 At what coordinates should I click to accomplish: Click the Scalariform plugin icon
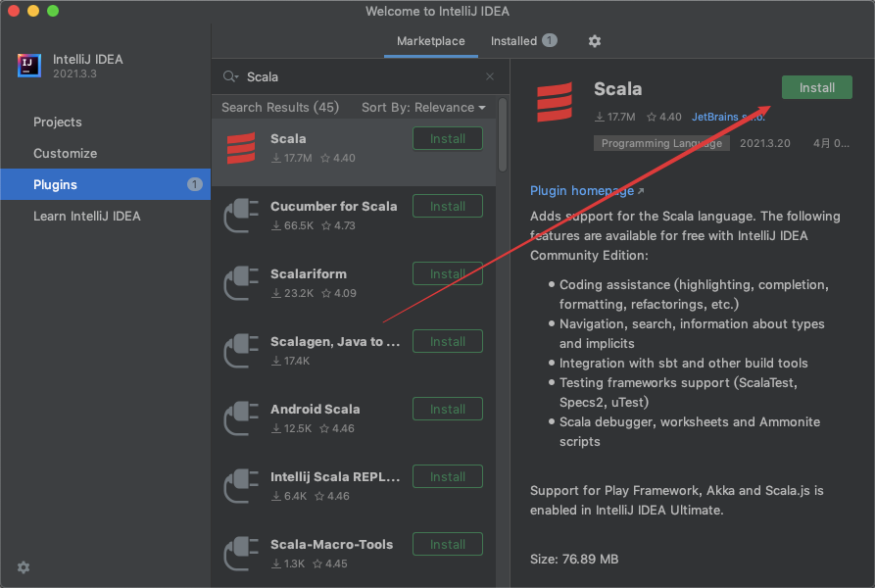tap(241, 282)
